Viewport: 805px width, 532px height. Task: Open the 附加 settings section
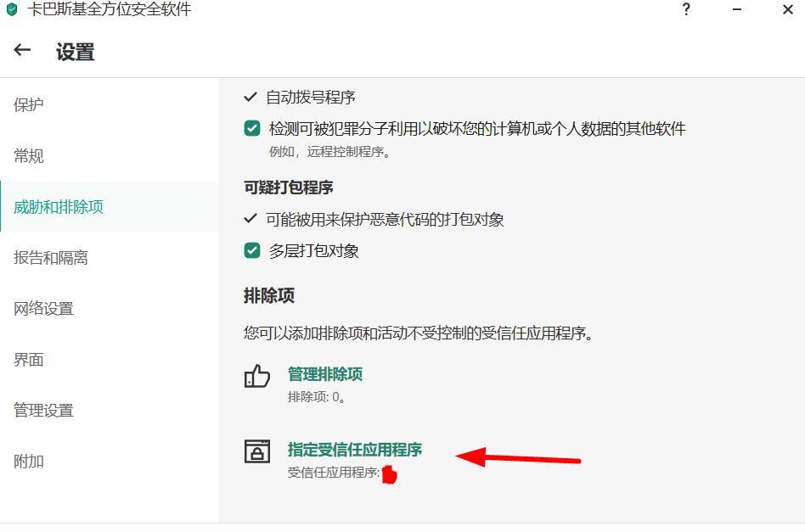pyautogui.click(x=29, y=462)
